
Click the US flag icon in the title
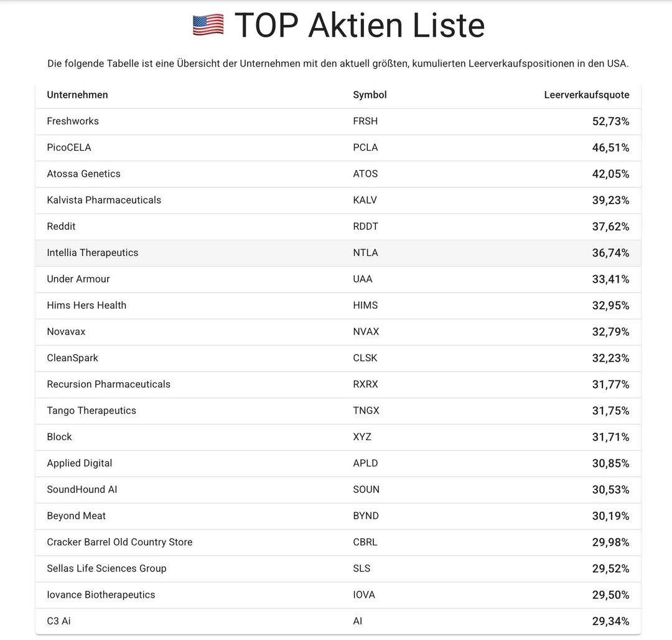(208, 25)
